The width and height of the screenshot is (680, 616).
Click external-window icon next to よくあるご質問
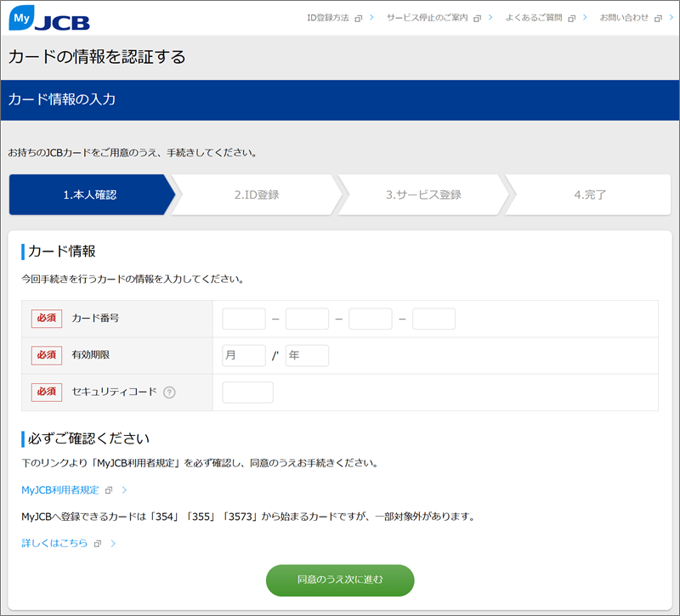[x=571, y=19]
